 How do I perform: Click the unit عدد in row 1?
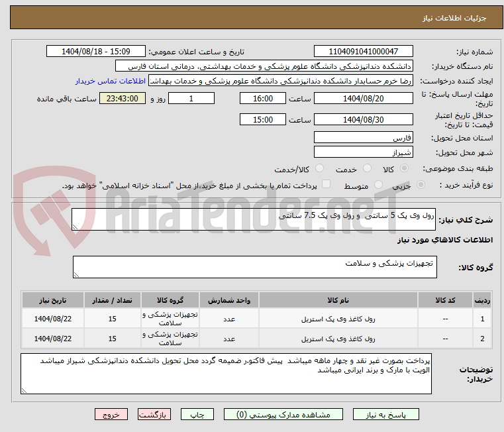coord(229,319)
